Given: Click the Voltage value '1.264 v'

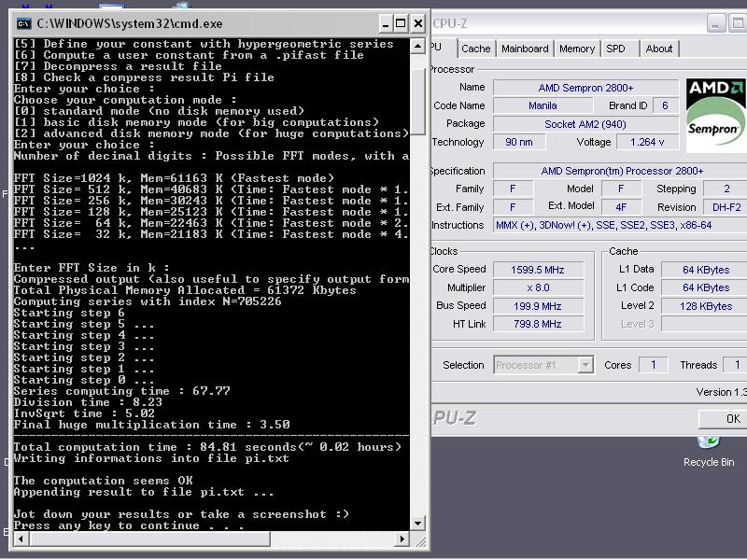Looking at the screenshot, I should [647, 142].
